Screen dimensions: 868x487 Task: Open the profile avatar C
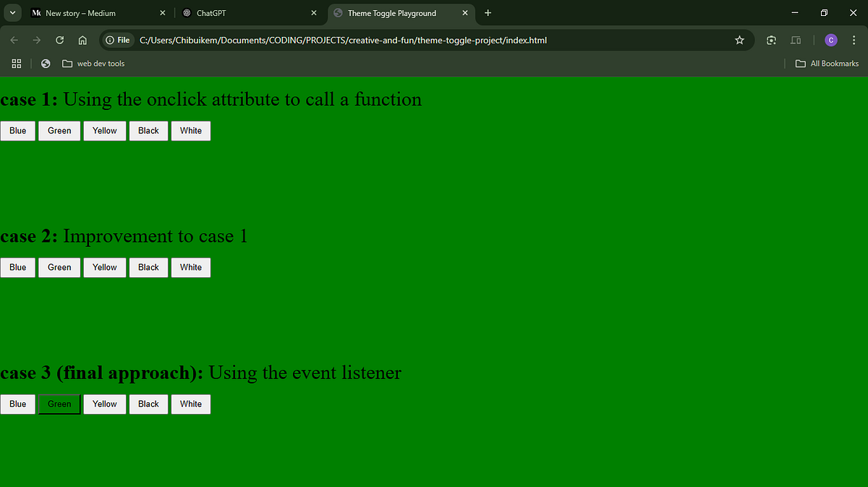point(830,40)
